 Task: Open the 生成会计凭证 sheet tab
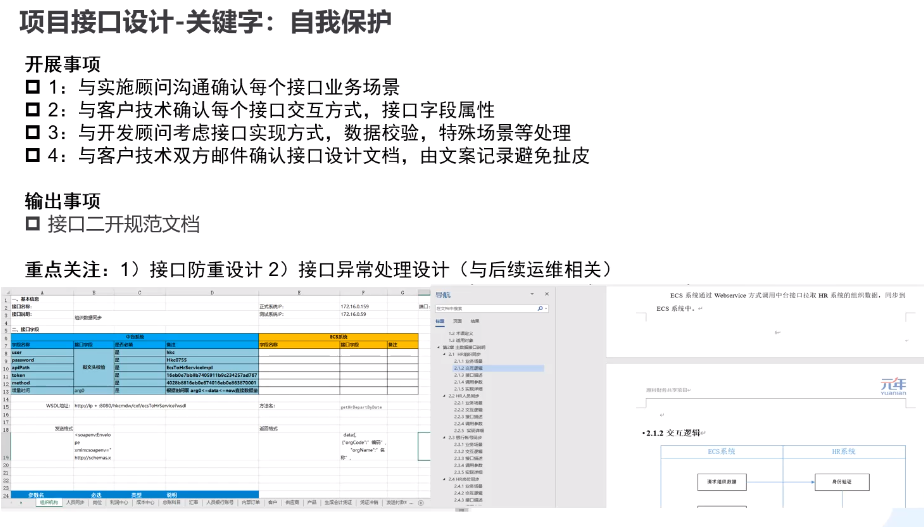pos(338,502)
